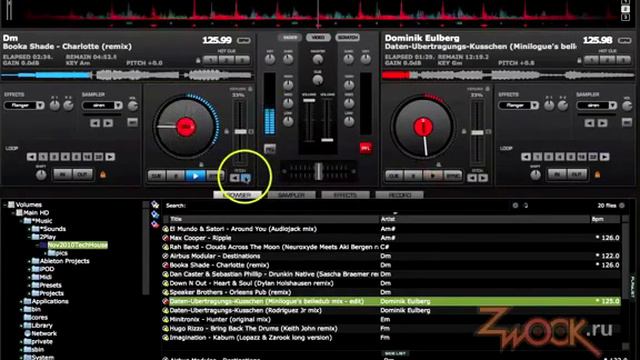
Task: Expand the *Sounds folder
Action: pyautogui.click(x=29, y=229)
